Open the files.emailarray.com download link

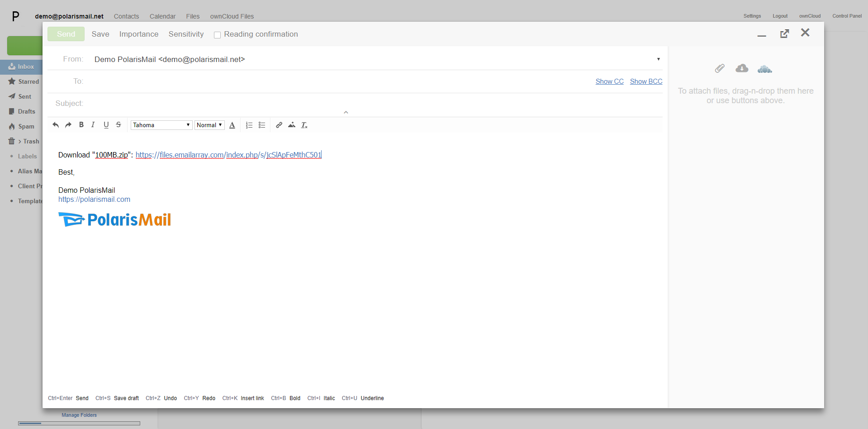[x=228, y=155]
